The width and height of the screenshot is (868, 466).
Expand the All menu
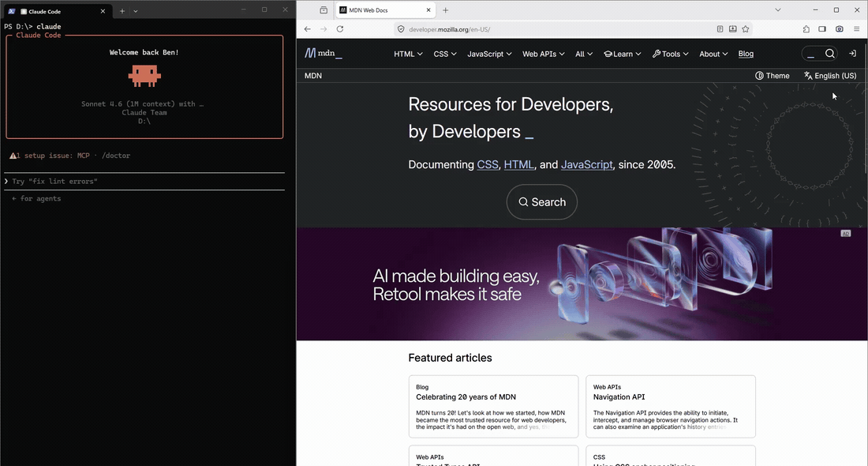pos(583,54)
